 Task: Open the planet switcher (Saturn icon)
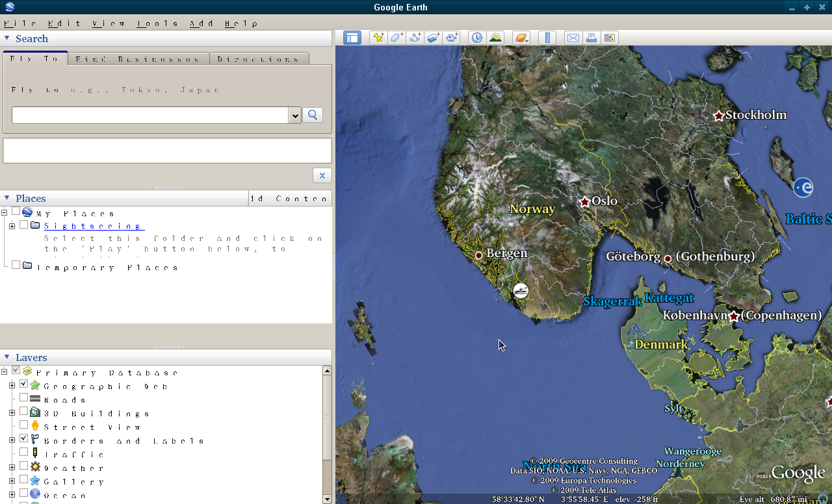(x=521, y=38)
